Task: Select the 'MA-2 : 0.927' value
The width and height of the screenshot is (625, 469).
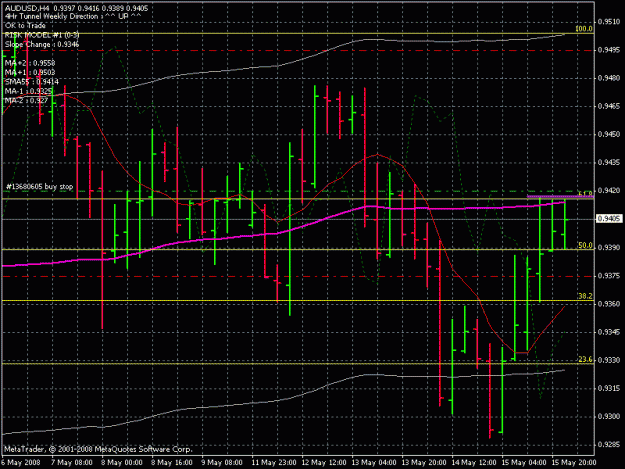Action: (26, 100)
